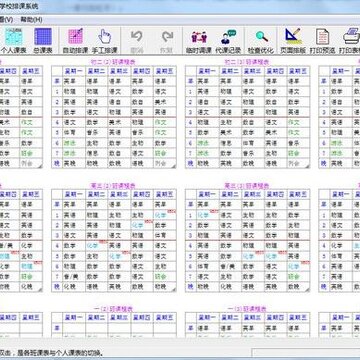Open 临时调课 temporary class swap
This screenshot has height=360, width=360.
tap(199, 41)
